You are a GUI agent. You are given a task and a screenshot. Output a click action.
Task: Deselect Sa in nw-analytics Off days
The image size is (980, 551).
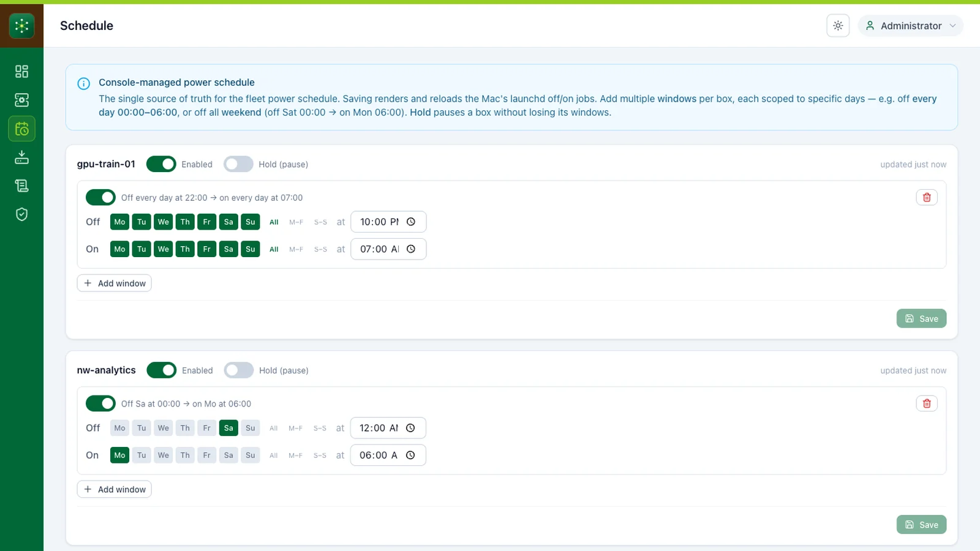click(228, 428)
